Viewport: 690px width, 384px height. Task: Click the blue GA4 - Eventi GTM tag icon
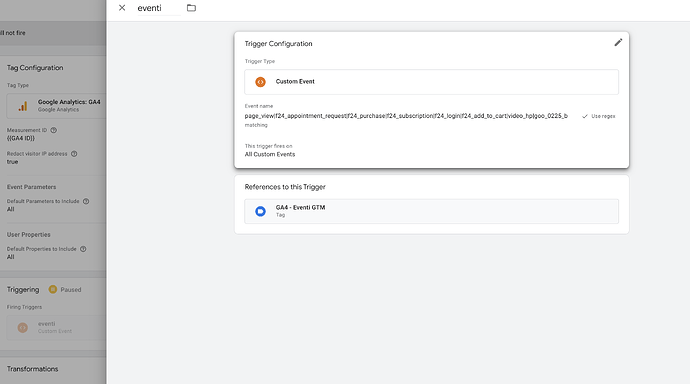tap(261, 211)
